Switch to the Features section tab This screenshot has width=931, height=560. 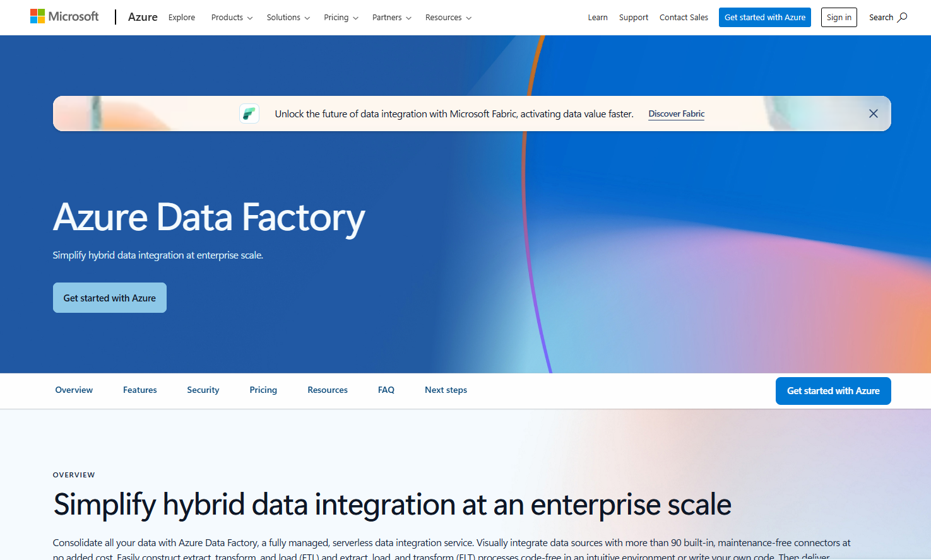tap(140, 390)
